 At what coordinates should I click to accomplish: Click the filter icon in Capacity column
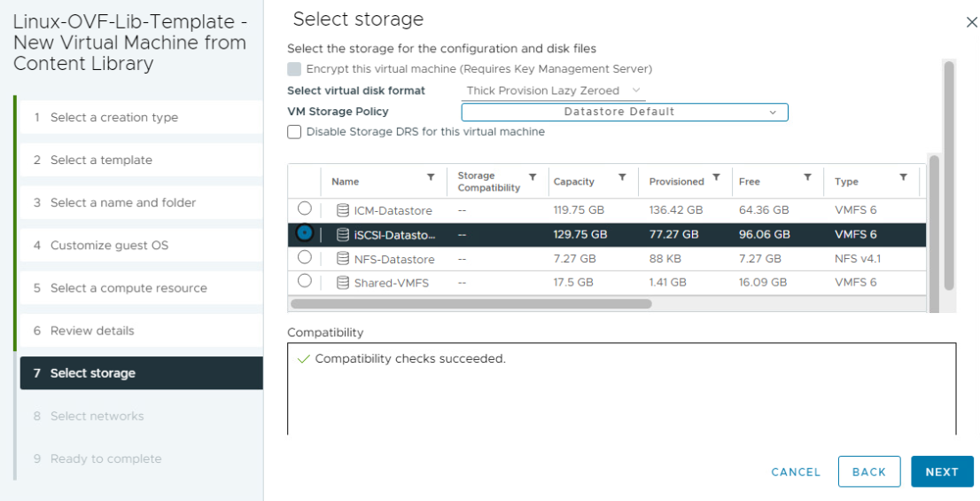622,177
